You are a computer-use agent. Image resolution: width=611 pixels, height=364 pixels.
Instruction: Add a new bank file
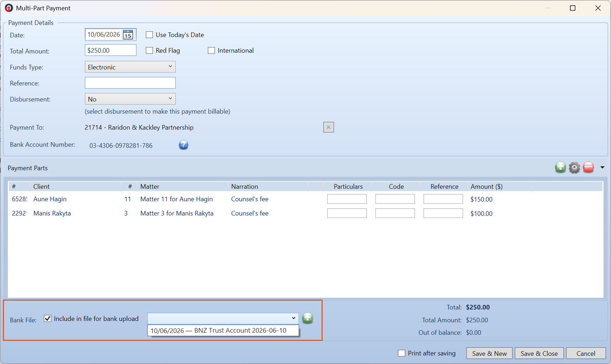click(308, 318)
